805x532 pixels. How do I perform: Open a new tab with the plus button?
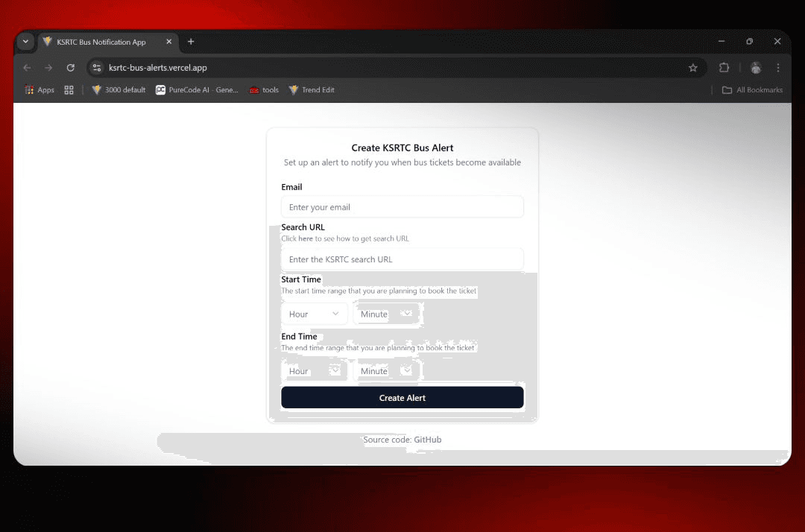pyautogui.click(x=191, y=42)
